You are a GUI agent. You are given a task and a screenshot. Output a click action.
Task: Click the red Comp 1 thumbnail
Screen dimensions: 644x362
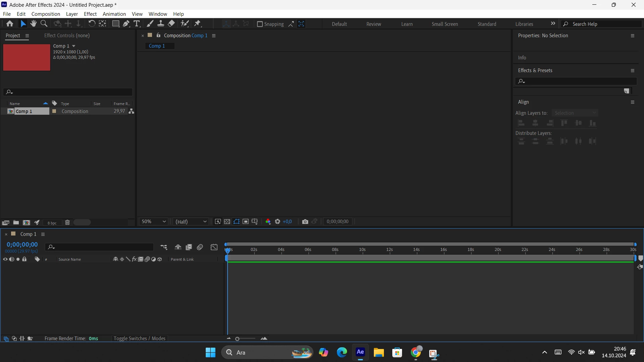pos(27,57)
